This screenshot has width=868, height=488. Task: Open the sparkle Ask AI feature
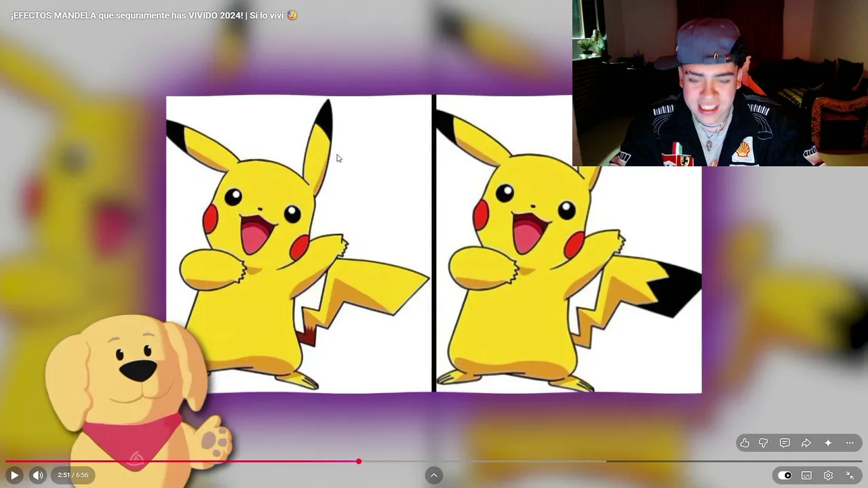coord(828,443)
